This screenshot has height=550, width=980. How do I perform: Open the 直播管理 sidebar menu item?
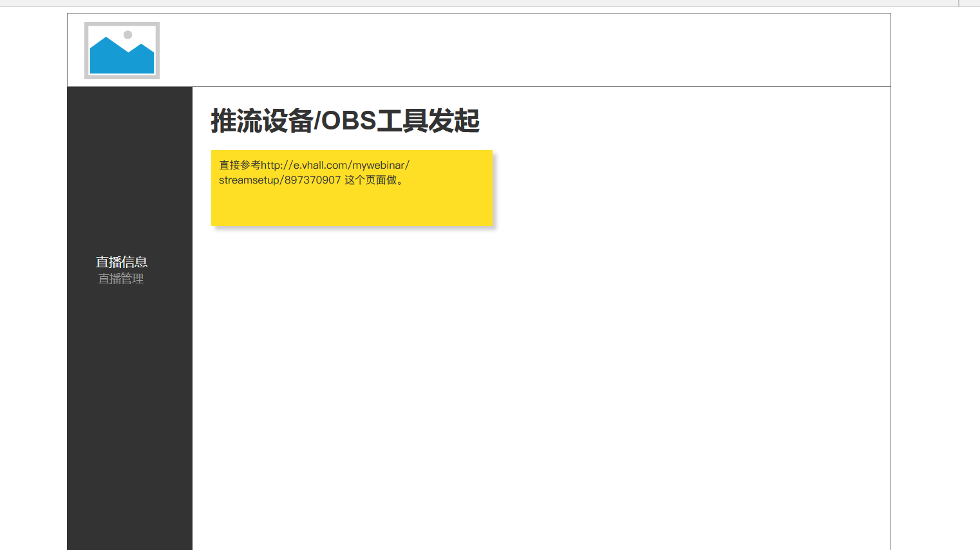click(121, 279)
